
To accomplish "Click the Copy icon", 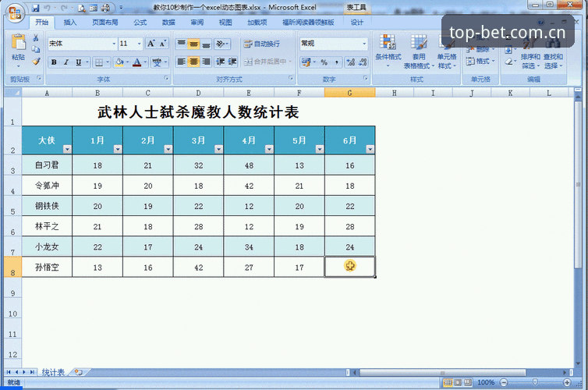I will click(36, 49).
